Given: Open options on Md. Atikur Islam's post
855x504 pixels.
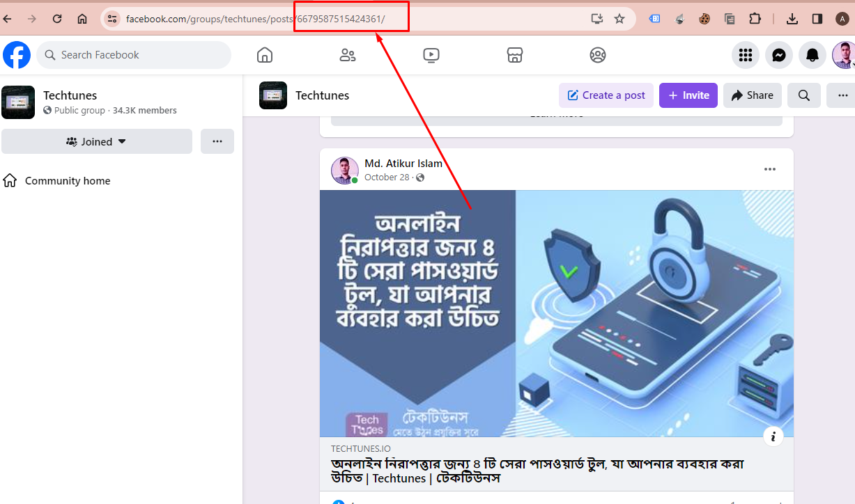Looking at the screenshot, I should pyautogui.click(x=769, y=168).
